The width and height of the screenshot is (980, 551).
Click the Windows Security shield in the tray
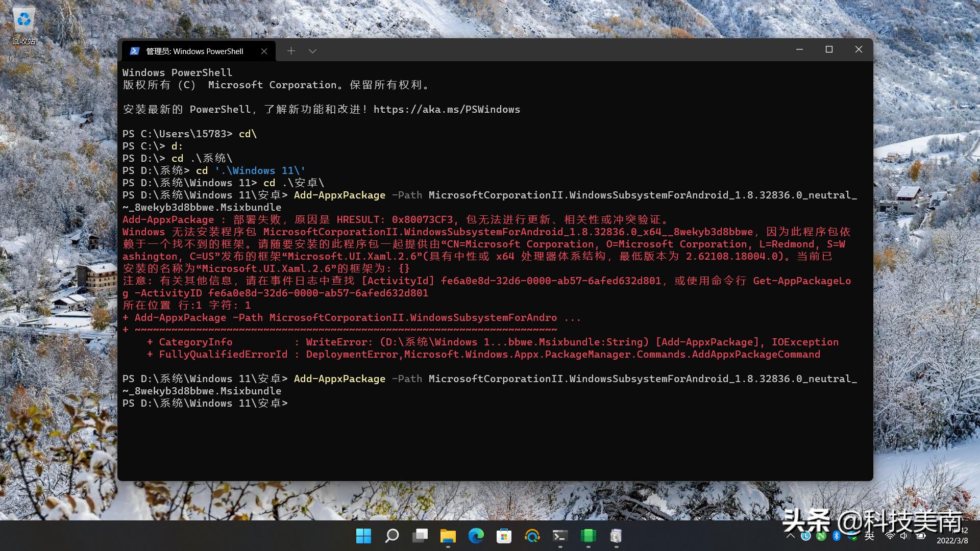click(x=852, y=537)
